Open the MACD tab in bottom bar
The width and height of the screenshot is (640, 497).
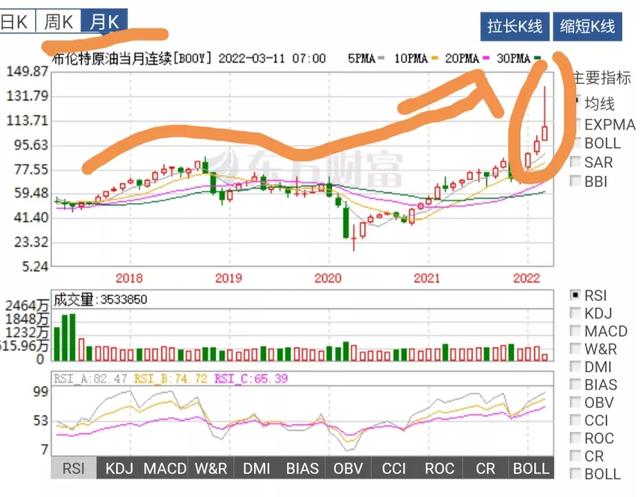[x=165, y=468]
